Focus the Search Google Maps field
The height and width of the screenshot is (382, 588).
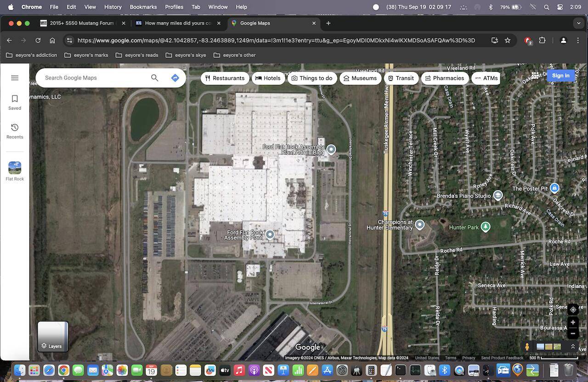(x=96, y=78)
